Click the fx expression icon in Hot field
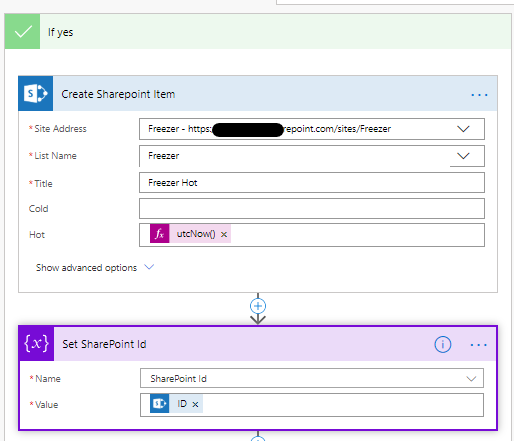 click(160, 234)
